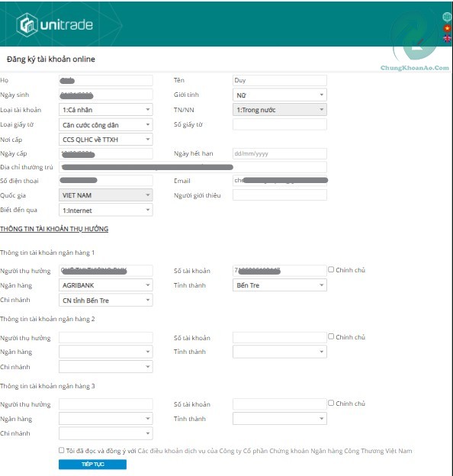The image size is (453, 476).
Task: Open the Nơi cấp dropdown
Action: coord(106,140)
